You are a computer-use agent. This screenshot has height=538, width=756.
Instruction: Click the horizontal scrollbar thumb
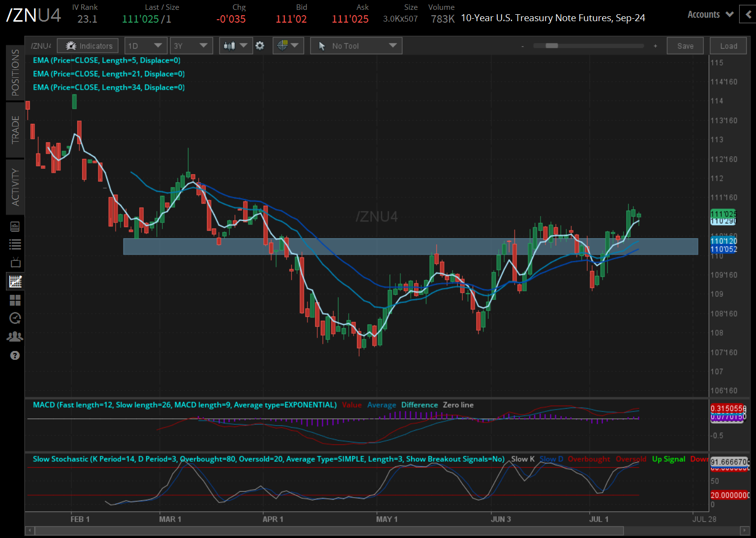tap(329, 531)
